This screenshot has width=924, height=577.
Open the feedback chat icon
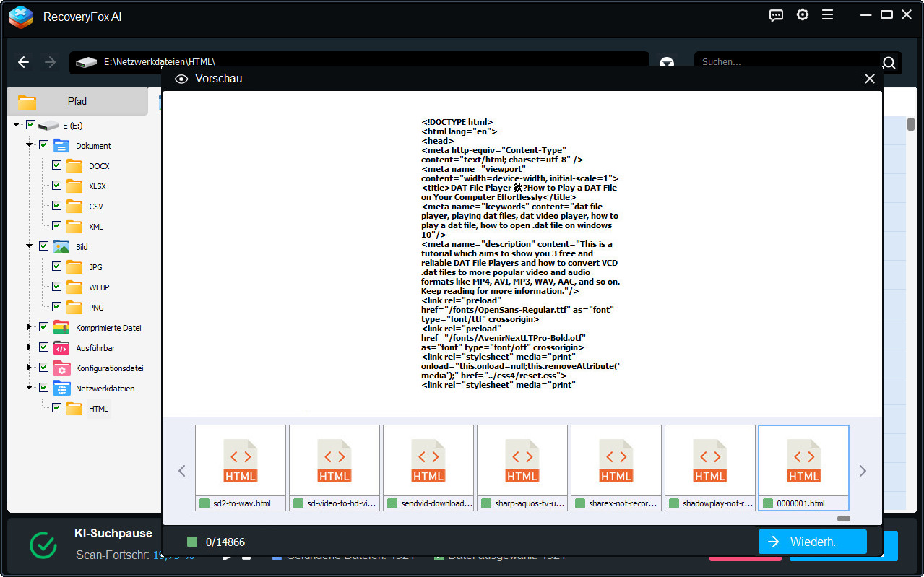pyautogui.click(x=776, y=15)
